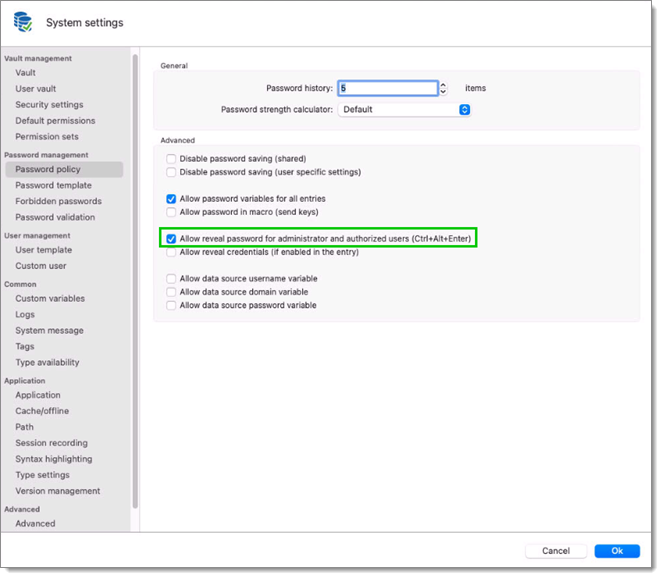Open Password strength calculator dropdown
Viewport: 662px width, 578px height.
404,110
